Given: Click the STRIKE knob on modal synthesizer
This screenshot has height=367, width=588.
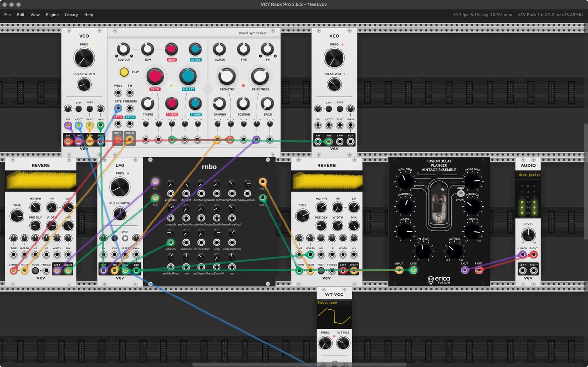Looking at the screenshot, I should 196,49.
